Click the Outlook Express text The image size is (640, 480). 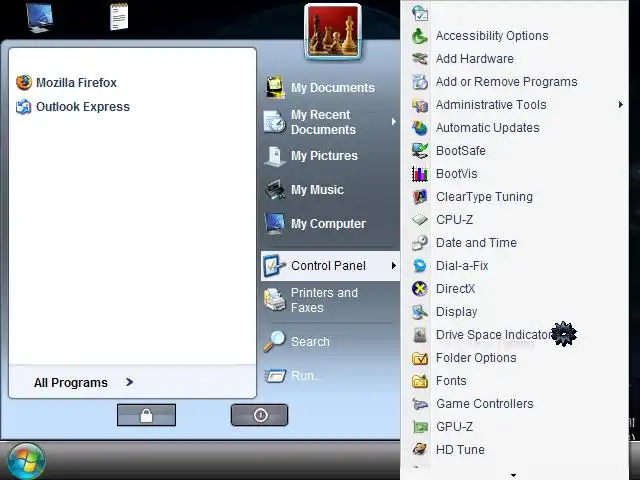pos(83,107)
